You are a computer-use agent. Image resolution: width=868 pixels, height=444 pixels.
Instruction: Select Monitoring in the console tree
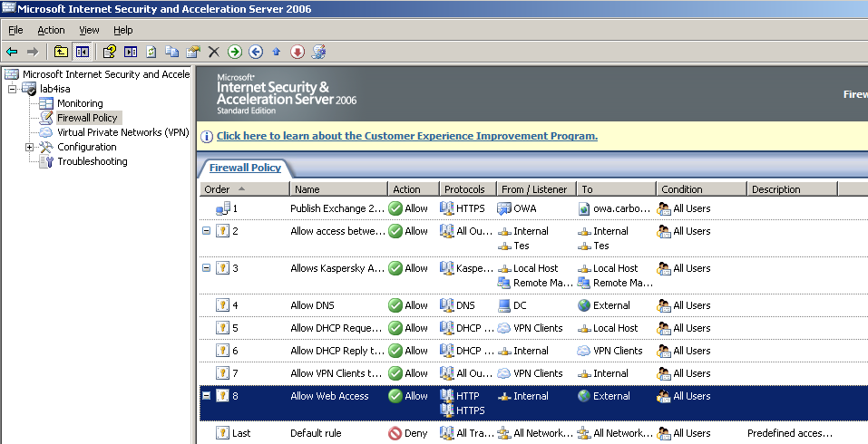click(x=80, y=103)
